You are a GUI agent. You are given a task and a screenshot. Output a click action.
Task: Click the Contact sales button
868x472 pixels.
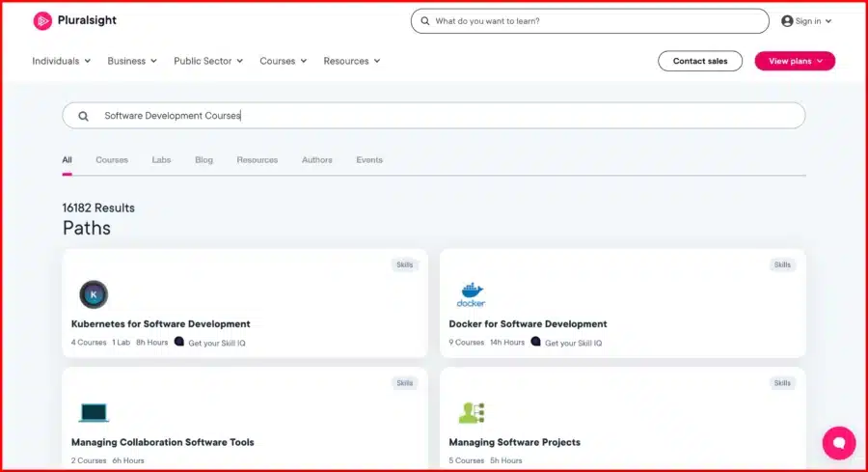tap(700, 61)
